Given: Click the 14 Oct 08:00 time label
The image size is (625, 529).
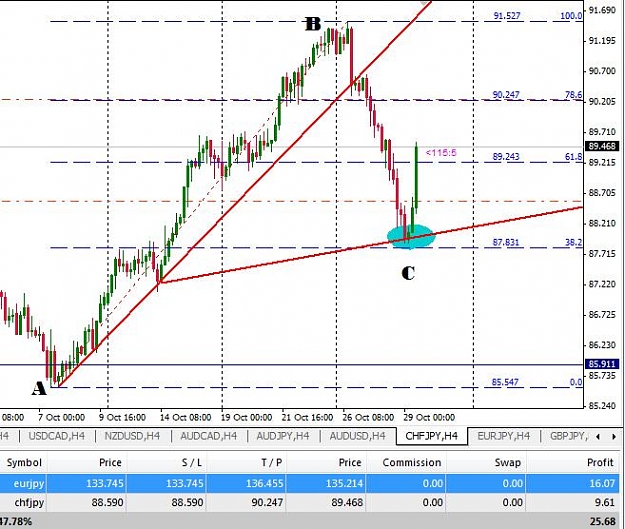Looking at the screenshot, I should [x=185, y=417].
